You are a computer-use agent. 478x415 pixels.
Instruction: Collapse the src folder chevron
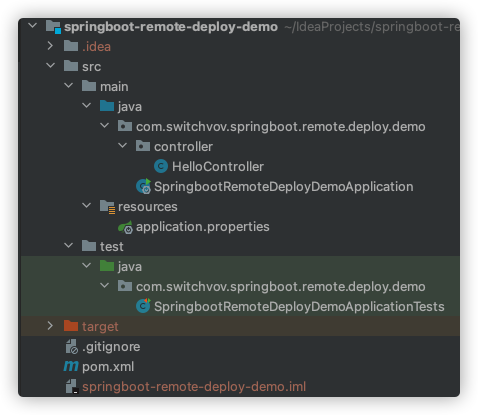click(x=51, y=65)
